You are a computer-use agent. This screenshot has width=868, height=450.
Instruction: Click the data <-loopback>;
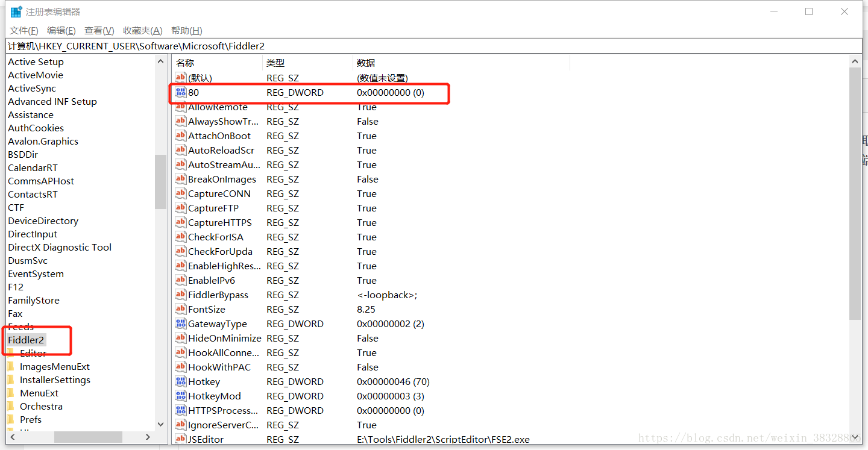coord(387,295)
